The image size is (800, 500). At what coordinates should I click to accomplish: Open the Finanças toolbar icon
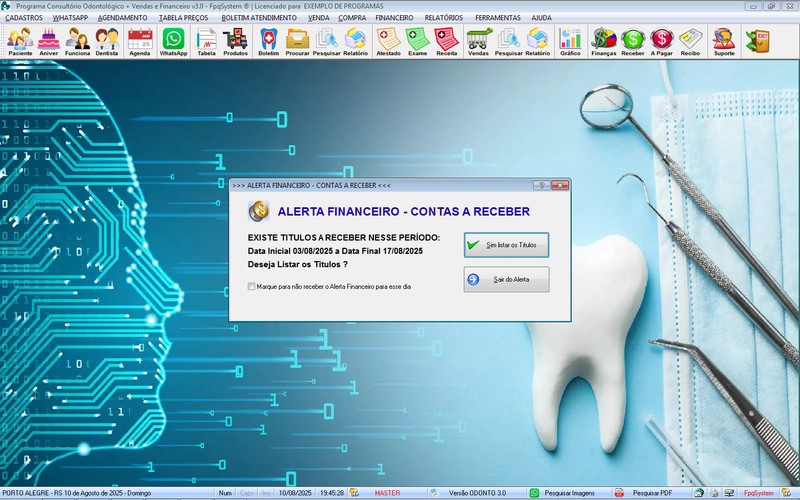604,41
